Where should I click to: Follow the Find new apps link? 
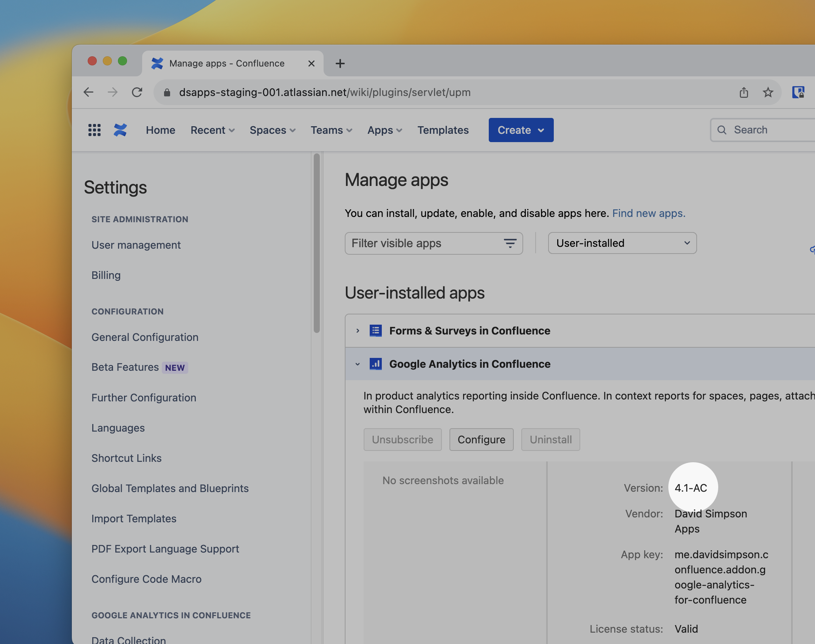(648, 213)
